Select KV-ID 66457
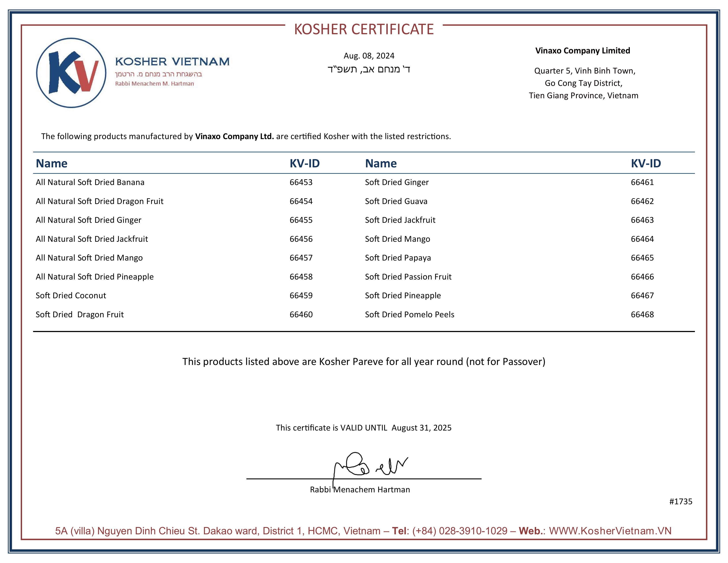This screenshot has width=728, height=563. point(301,257)
